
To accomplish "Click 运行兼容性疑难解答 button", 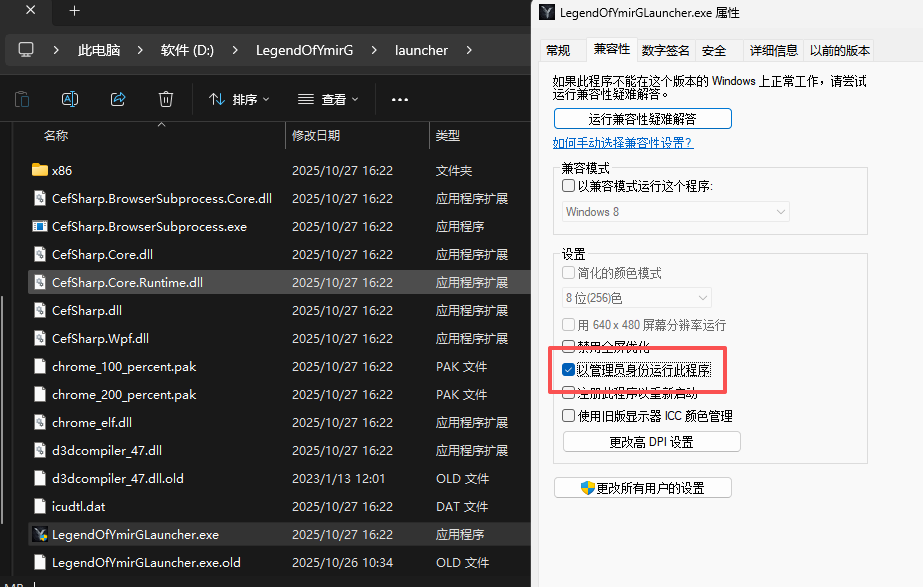I will pos(643,118).
